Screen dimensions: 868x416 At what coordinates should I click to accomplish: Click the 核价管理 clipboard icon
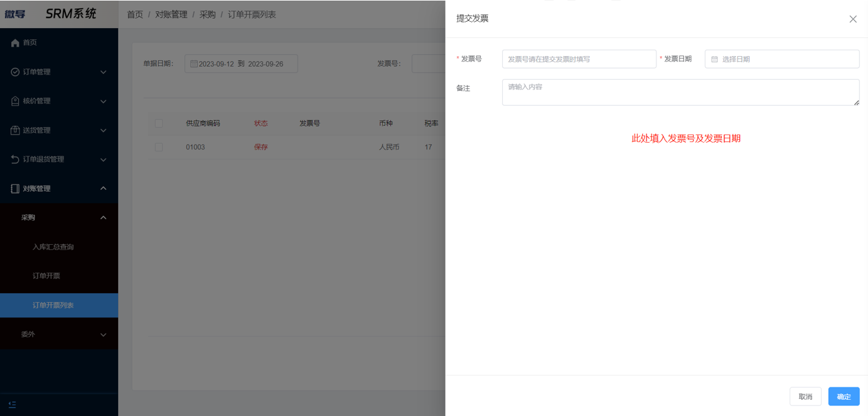click(14, 100)
